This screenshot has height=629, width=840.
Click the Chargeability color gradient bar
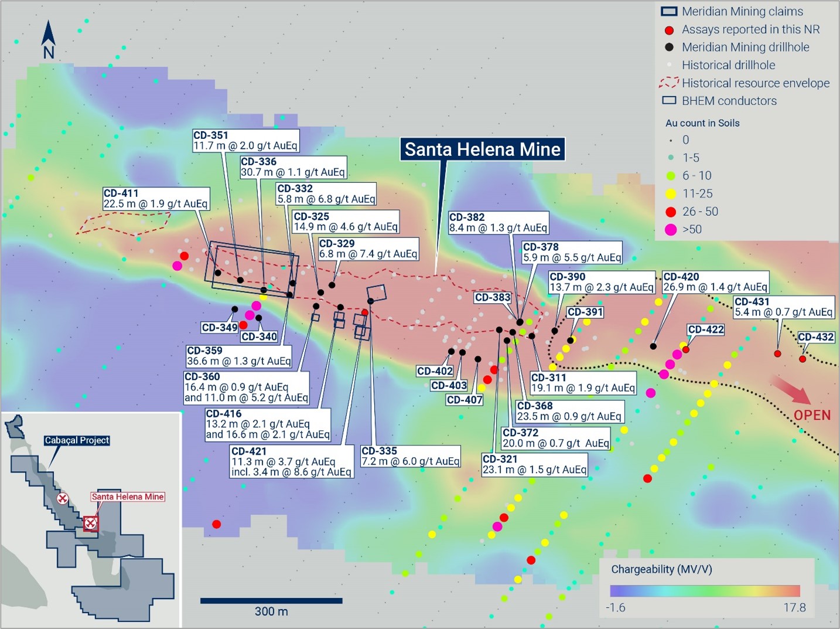[x=705, y=590]
